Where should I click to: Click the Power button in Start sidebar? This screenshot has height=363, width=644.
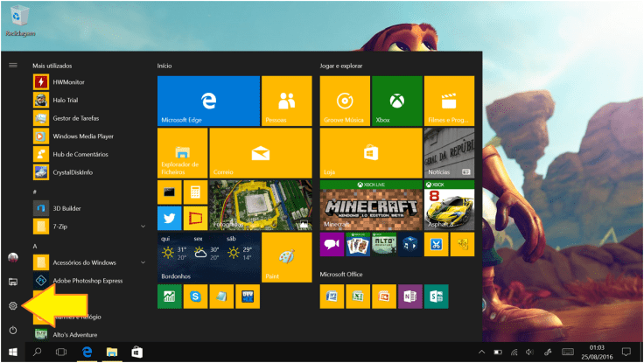coord(13,330)
